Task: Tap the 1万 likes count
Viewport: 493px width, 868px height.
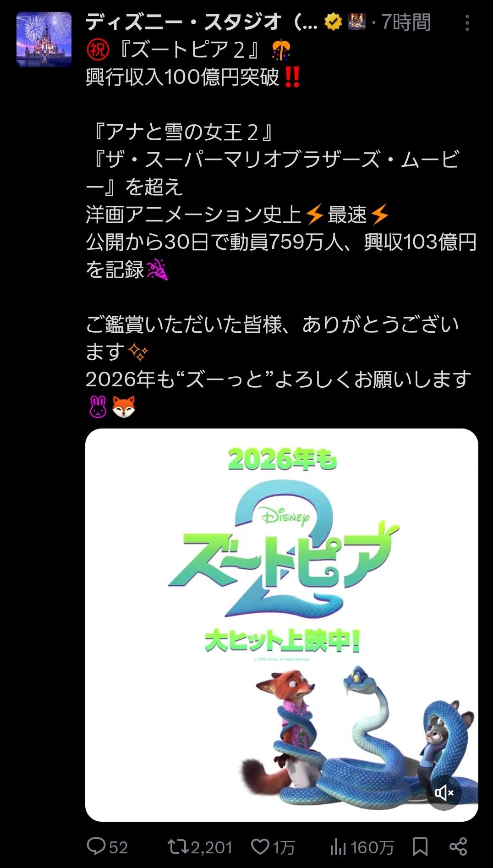Action: pyautogui.click(x=284, y=847)
